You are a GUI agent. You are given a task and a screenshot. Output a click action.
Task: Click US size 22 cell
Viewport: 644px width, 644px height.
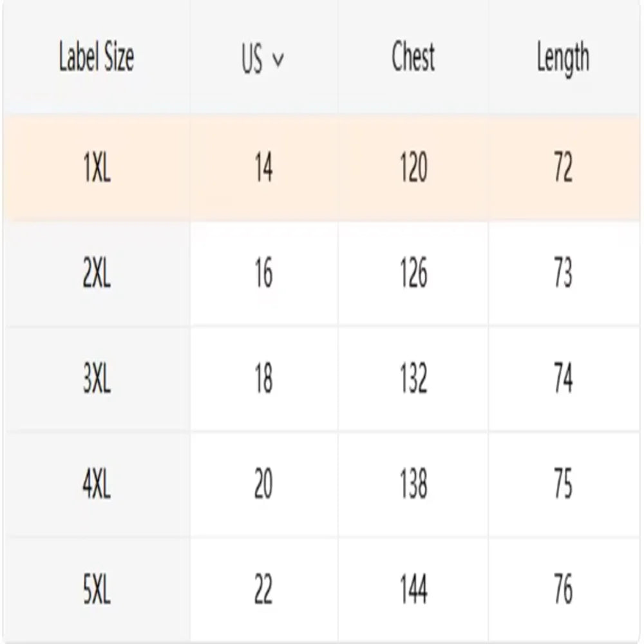(x=263, y=590)
